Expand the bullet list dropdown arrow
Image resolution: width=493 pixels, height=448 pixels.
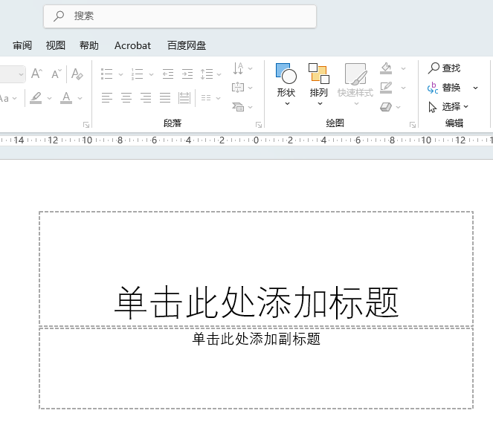click(120, 74)
